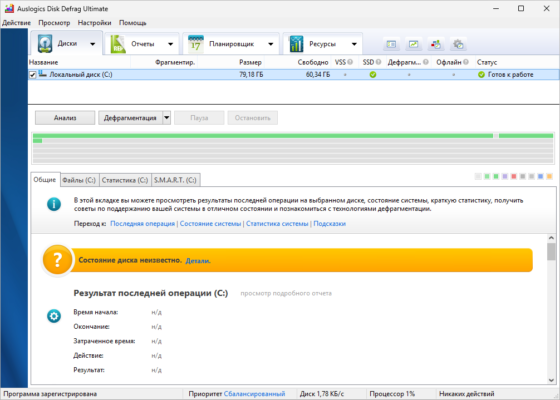Select the Файлы (C:) tab
Viewport: 560px width, 400px height.
[79, 180]
